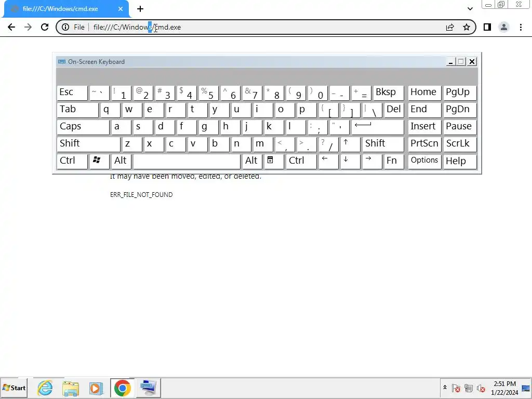Image resolution: width=532 pixels, height=399 pixels.
Task: Launch Internet Explorer from taskbar
Action: 45,388
